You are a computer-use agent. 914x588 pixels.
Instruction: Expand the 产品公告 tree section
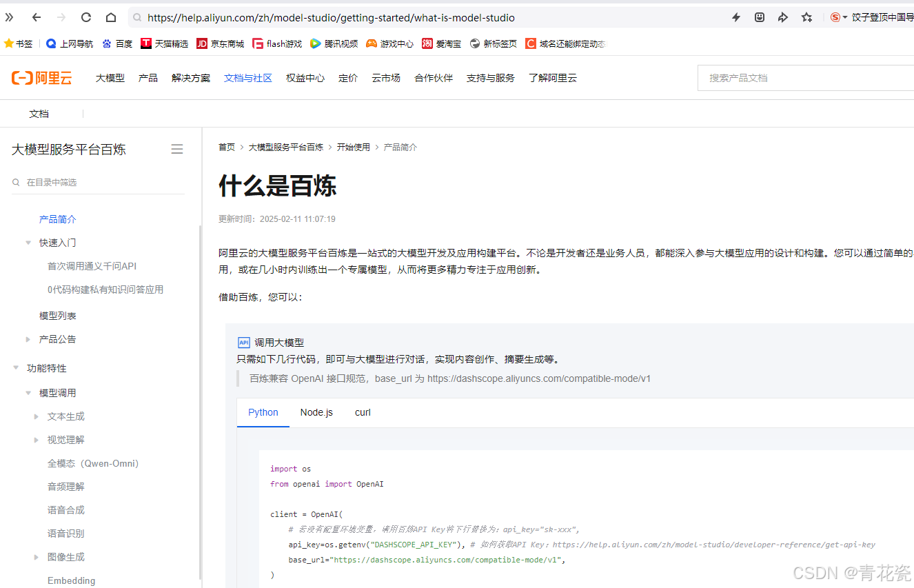[x=28, y=339]
